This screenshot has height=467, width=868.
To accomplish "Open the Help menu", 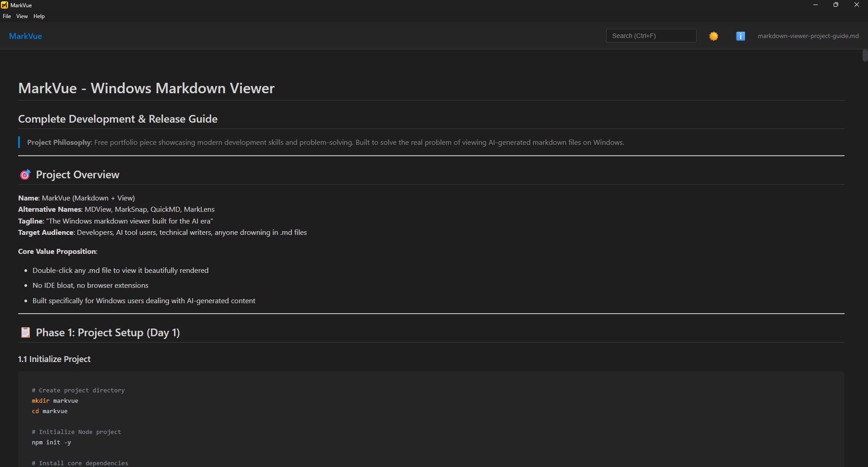I will 39,16.
